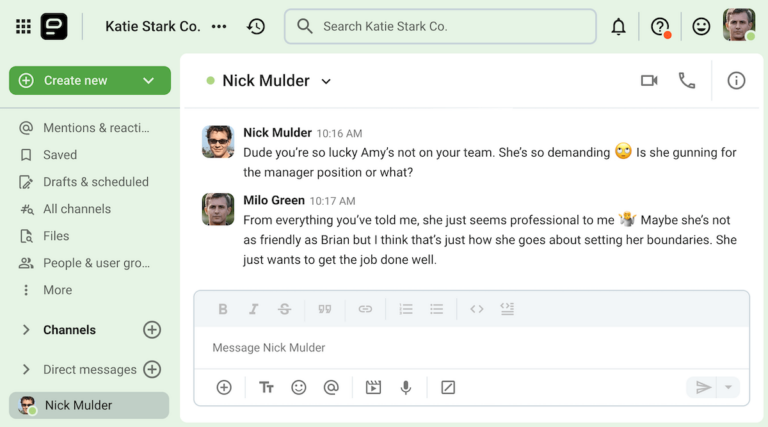Screen dimensions: 768x427
Task: Open the history clock icon
Action: pyautogui.click(x=256, y=27)
